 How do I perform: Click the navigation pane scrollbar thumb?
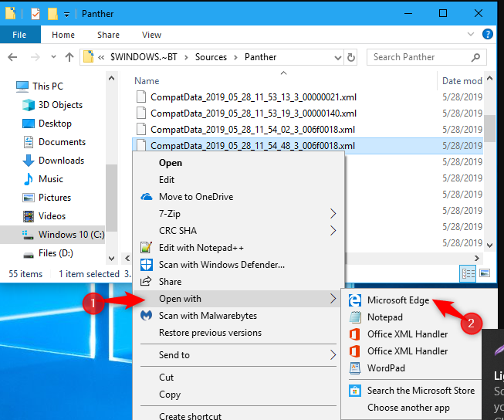click(x=111, y=198)
